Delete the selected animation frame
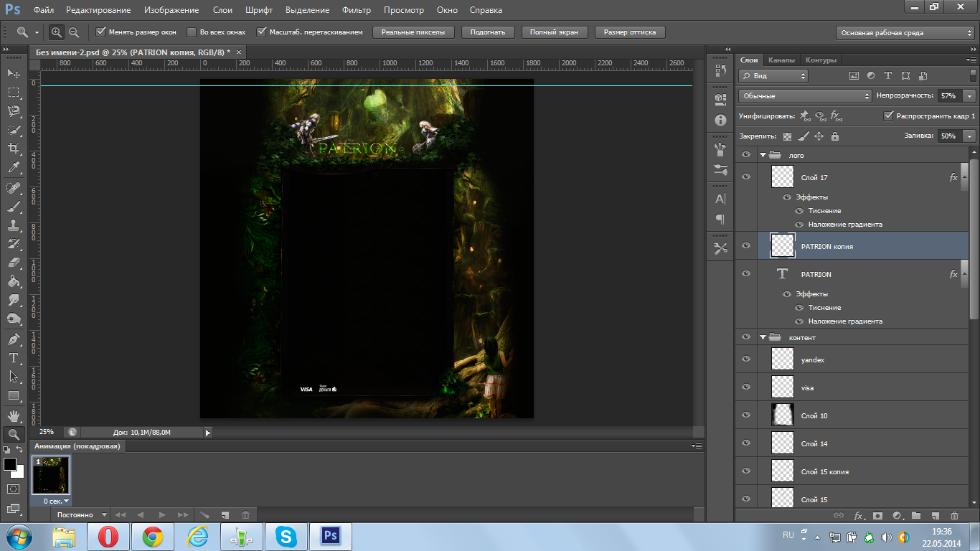Viewport: 980px width, 551px height. 245,515
